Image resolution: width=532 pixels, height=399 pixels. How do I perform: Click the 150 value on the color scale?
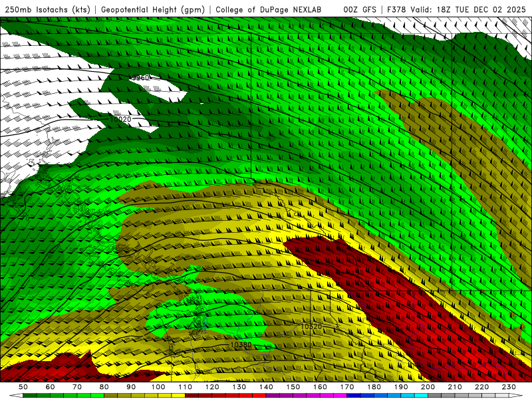tap(293, 387)
